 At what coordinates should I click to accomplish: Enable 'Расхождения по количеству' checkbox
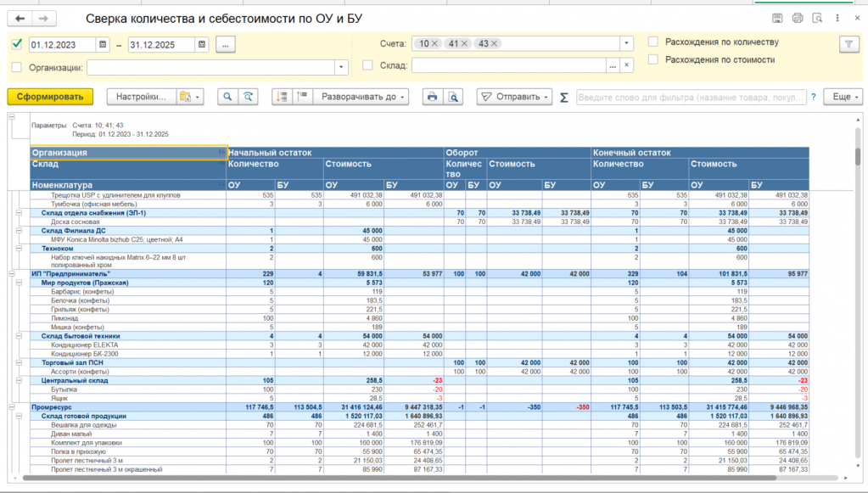tap(653, 42)
